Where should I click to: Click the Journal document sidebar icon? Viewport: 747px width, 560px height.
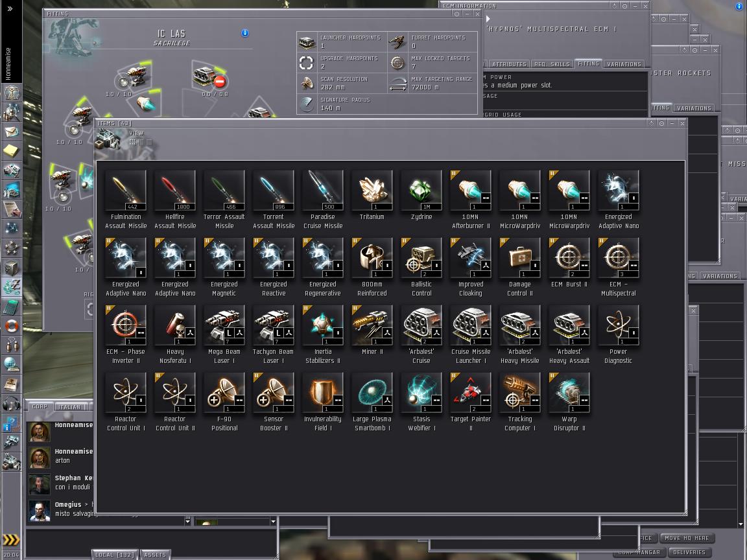[11, 209]
